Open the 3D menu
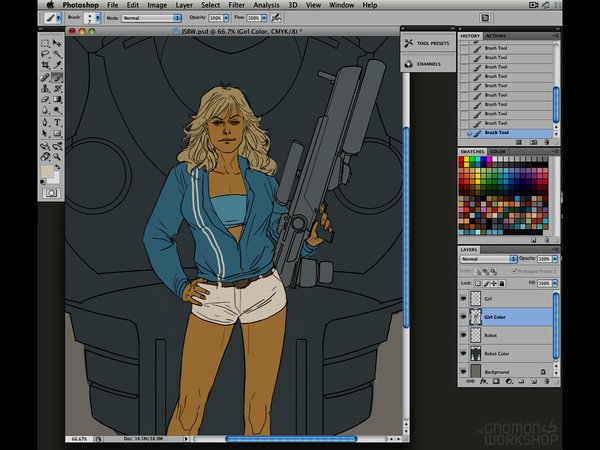Screen dimensions: 600x450 (292, 5)
